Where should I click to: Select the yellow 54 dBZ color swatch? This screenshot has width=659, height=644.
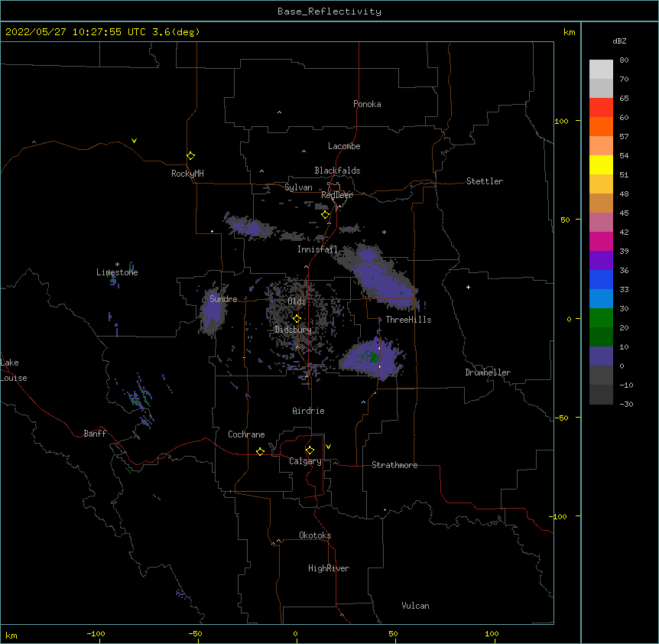[x=601, y=164]
